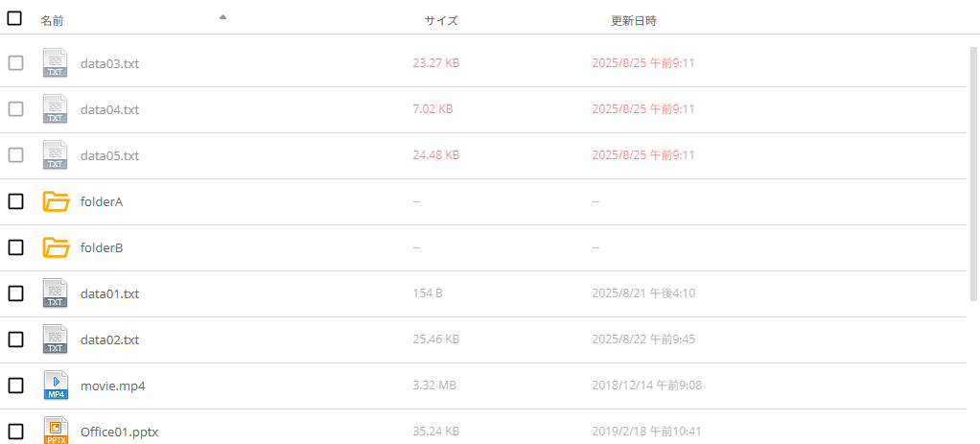Click the folderB folder icon
The width and height of the screenshot is (980, 444).
[57, 247]
